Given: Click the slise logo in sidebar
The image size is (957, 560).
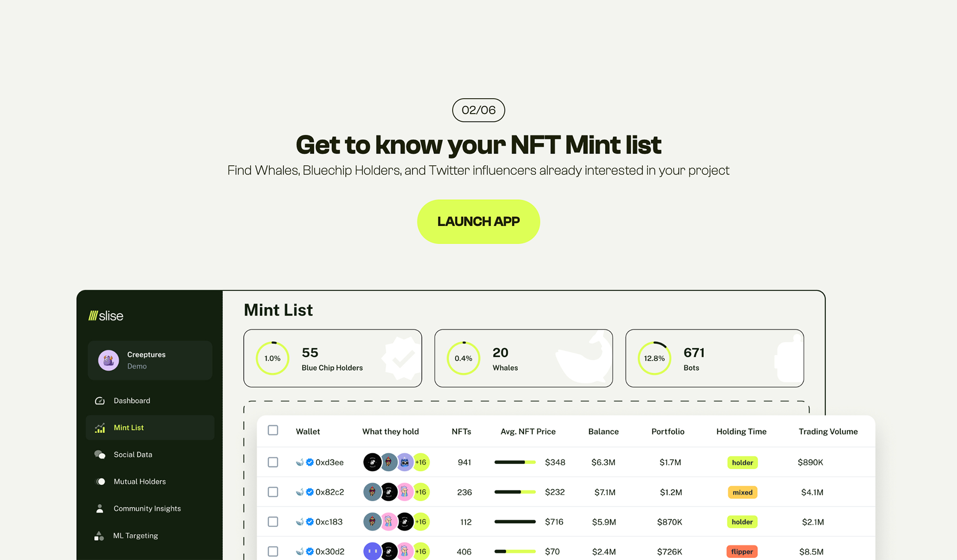Looking at the screenshot, I should point(106,316).
